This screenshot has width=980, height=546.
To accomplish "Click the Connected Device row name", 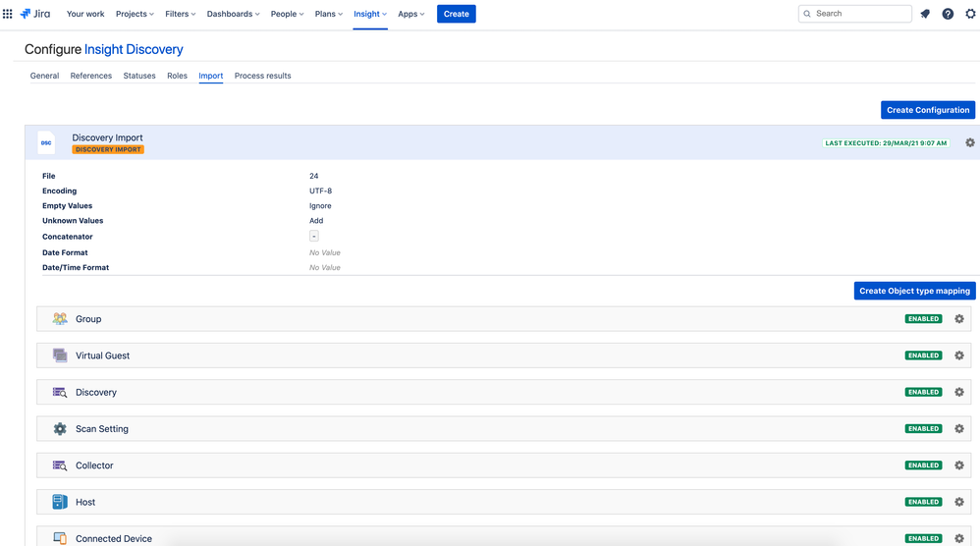I will click(x=114, y=538).
